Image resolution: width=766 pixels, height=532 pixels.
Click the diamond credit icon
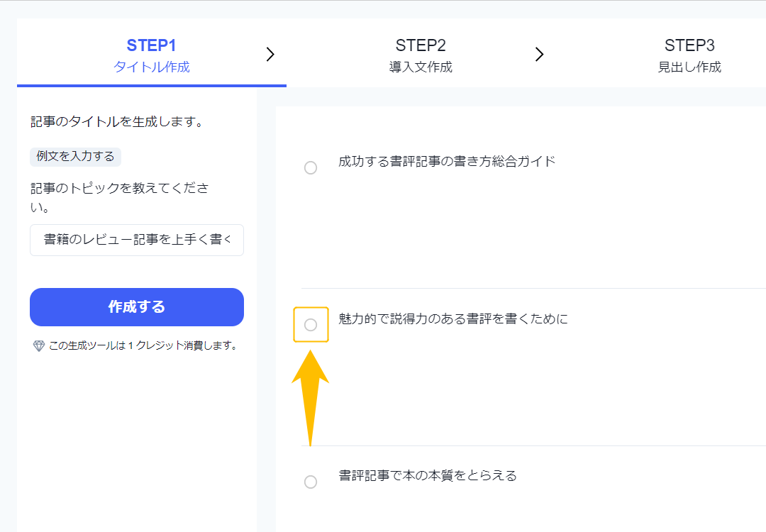click(x=38, y=346)
